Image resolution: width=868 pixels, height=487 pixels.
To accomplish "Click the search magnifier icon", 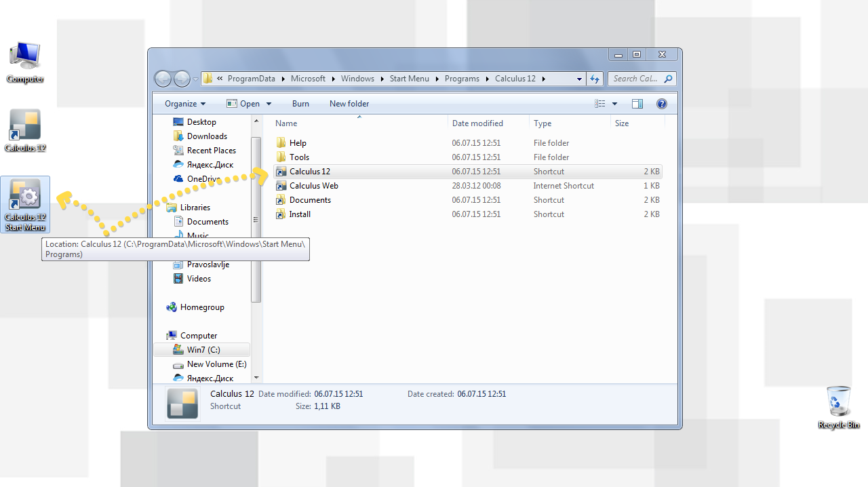I will (668, 79).
